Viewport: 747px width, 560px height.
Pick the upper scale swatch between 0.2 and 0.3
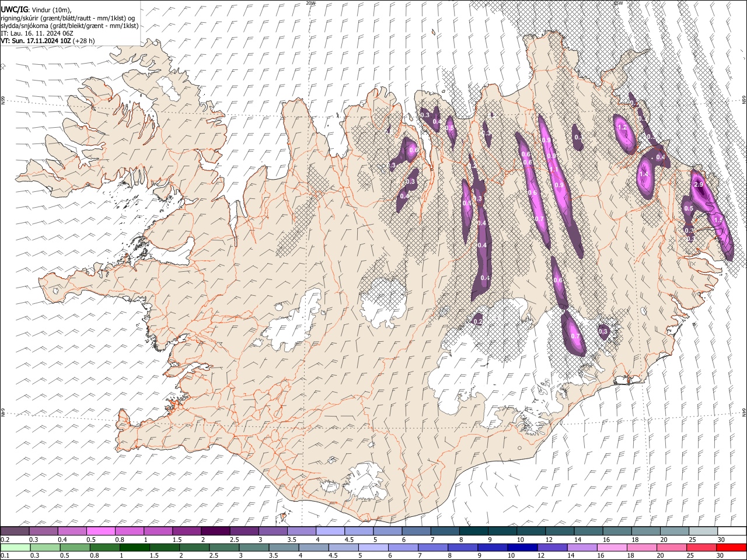pos(15,531)
